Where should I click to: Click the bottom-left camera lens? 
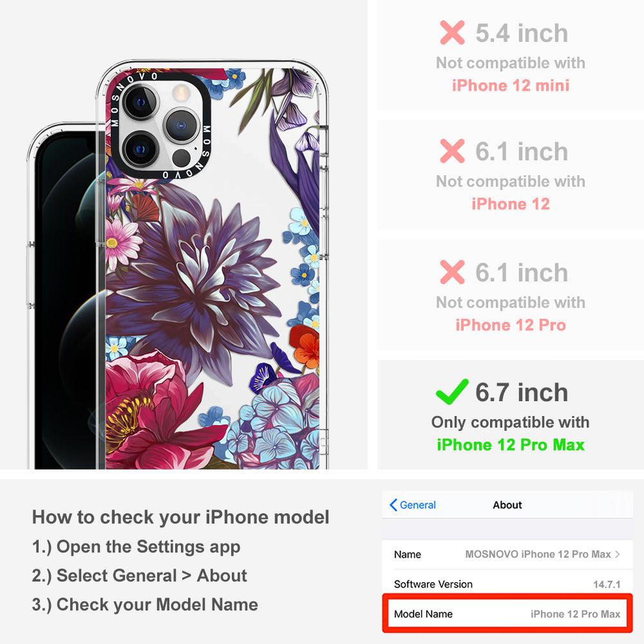click(140, 149)
